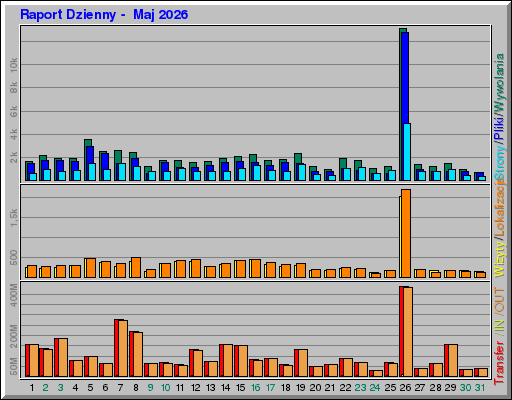Screen dimensions: 512x400
Task: Click the orange visits bar for day 26
Action: point(406,233)
